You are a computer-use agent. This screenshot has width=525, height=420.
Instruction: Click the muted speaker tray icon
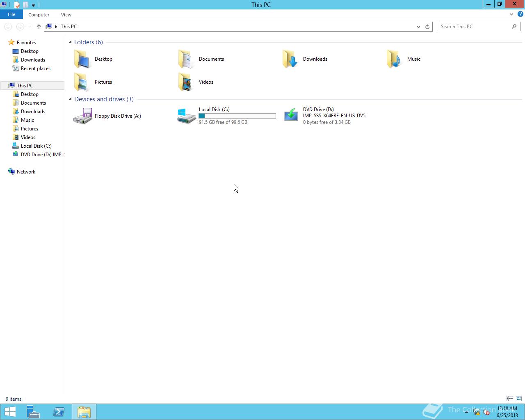tap(486, 412)
